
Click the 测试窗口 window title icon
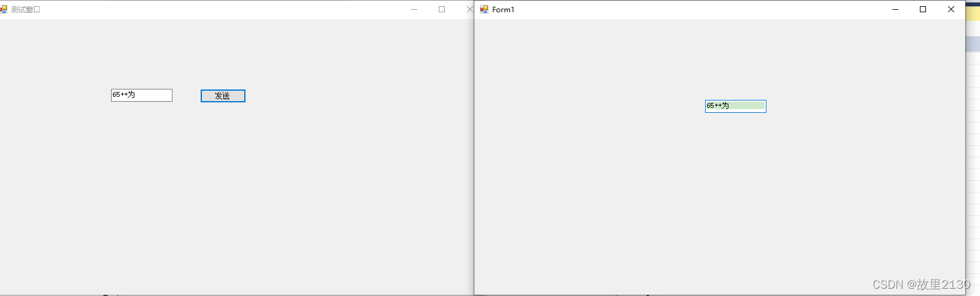click(x=4, y=9)
